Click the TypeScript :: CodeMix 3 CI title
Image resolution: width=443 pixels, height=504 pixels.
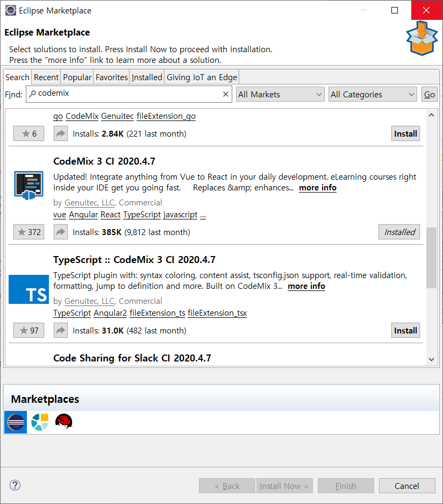(x=134, y=259)
